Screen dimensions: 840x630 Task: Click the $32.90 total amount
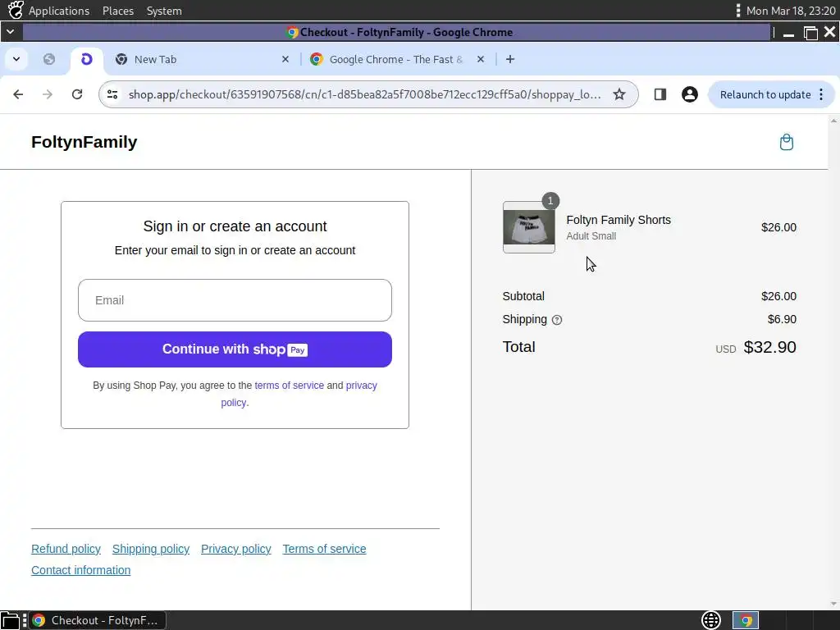pyautogui.click(x=769, y=347)
